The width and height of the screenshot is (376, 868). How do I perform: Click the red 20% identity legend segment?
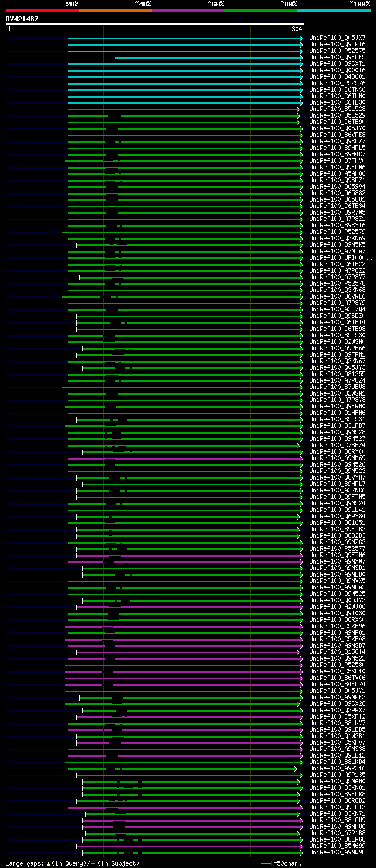coord(42,11)
